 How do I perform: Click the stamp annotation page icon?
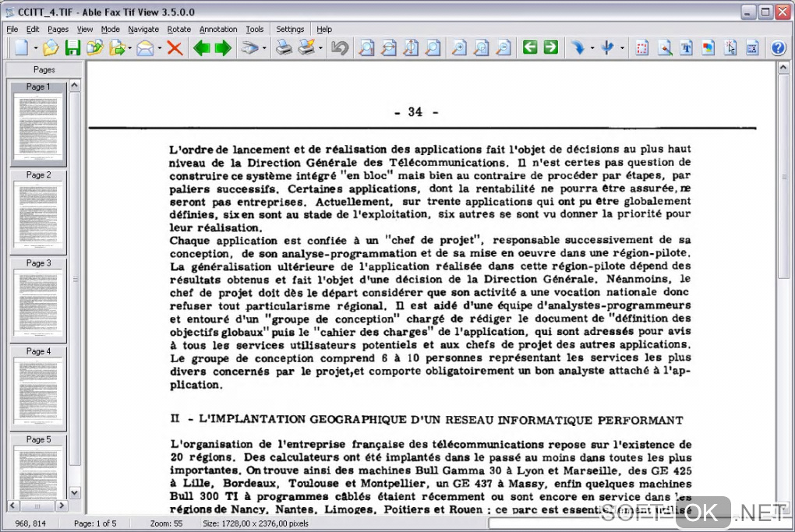752,48
